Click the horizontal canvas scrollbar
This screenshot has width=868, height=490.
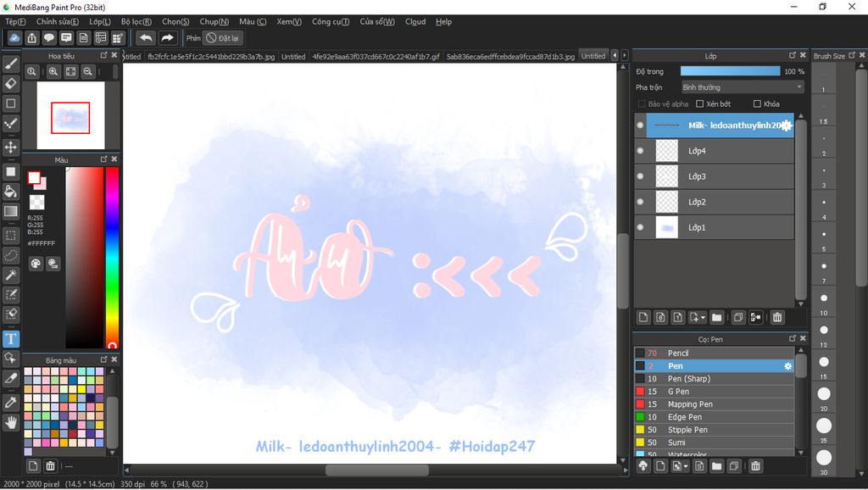(x=376, y=470)
